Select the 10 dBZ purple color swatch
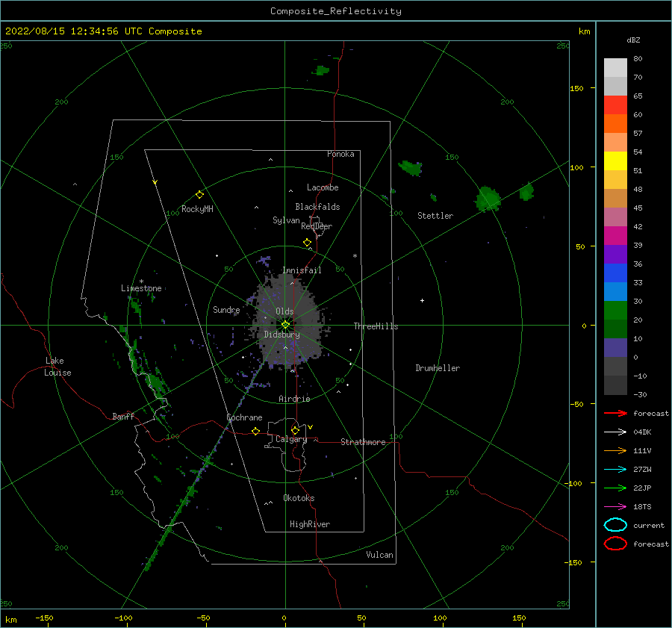Image resolution: width=672 pixels, height=628 pixels. [x=615, y=348]
